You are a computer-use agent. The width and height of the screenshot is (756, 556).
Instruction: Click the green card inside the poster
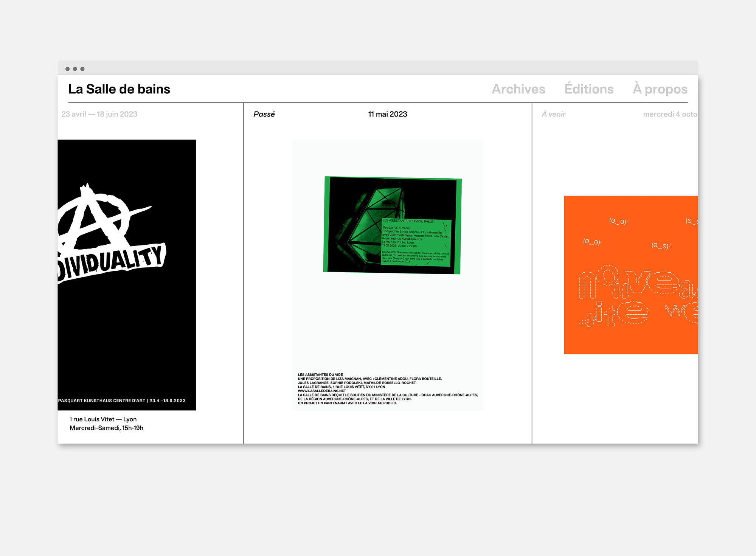pos(416,242)
